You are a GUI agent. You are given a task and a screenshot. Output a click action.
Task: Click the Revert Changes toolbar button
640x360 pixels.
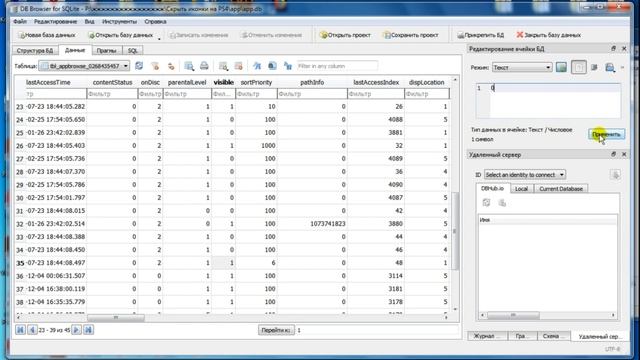tap(271, 35)
